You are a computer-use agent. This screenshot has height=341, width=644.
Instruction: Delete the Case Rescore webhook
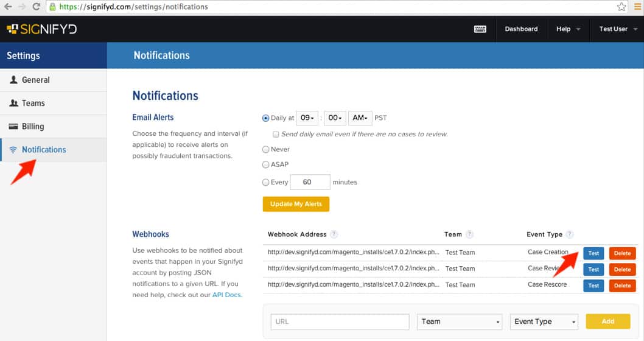click(622, 286)
